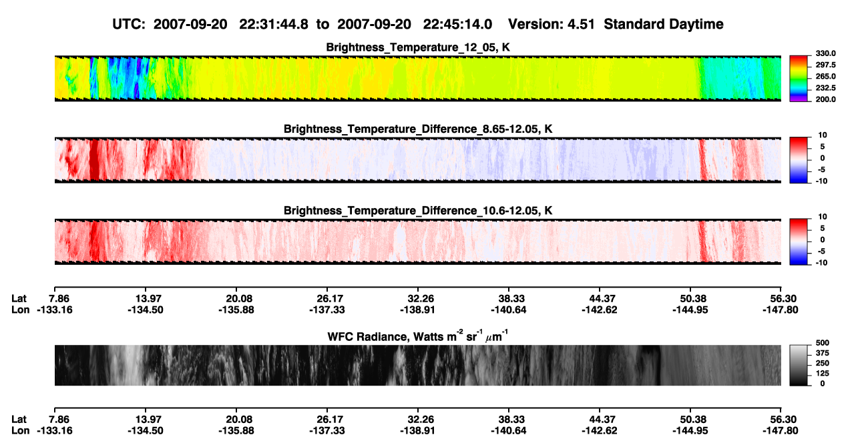Click longitude -138.91 on the axis below the 10.6-12.05 strip

417,309
